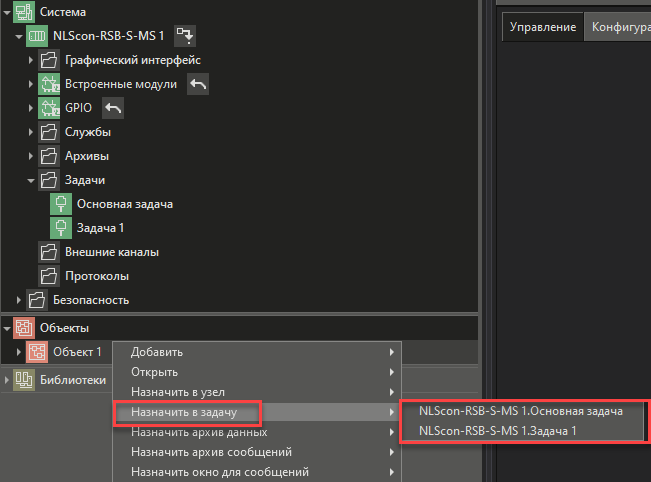The height and width of the screenshot is (482, 651).
Task: Expand the Библиотеки section
Action: coord(7,380)
